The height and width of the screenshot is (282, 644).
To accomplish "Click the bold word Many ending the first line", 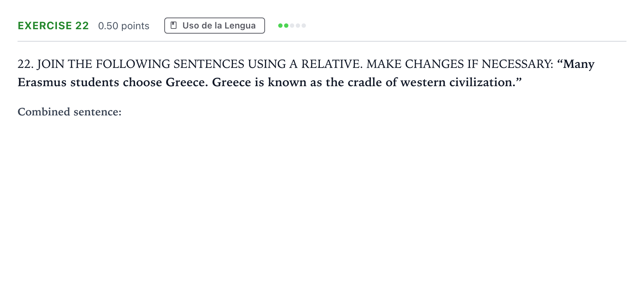I will click(579, 65).
